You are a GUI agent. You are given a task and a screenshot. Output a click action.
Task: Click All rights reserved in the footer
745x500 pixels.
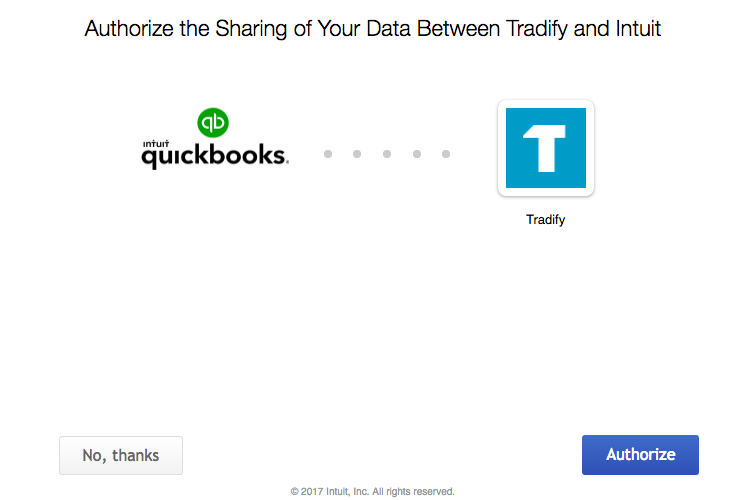(413, 491)
